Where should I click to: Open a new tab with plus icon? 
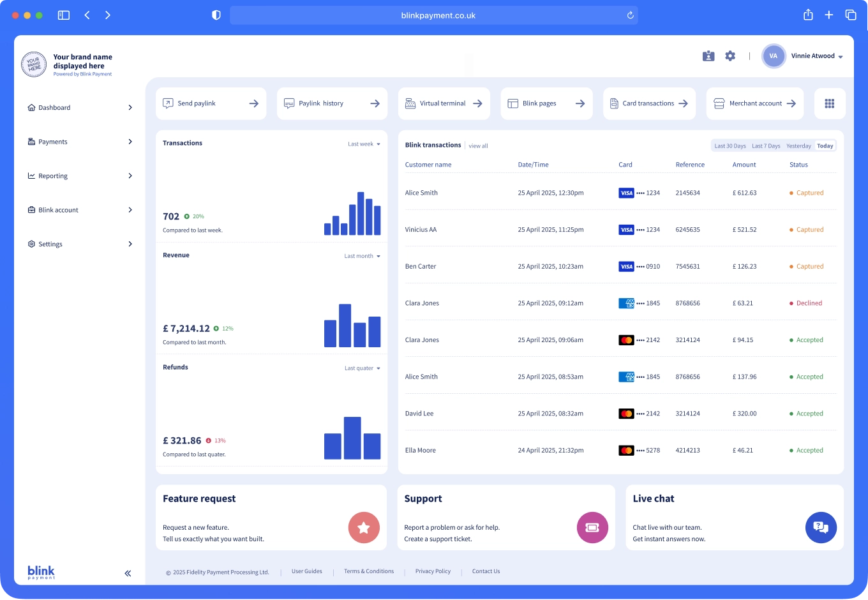[829, 15]
